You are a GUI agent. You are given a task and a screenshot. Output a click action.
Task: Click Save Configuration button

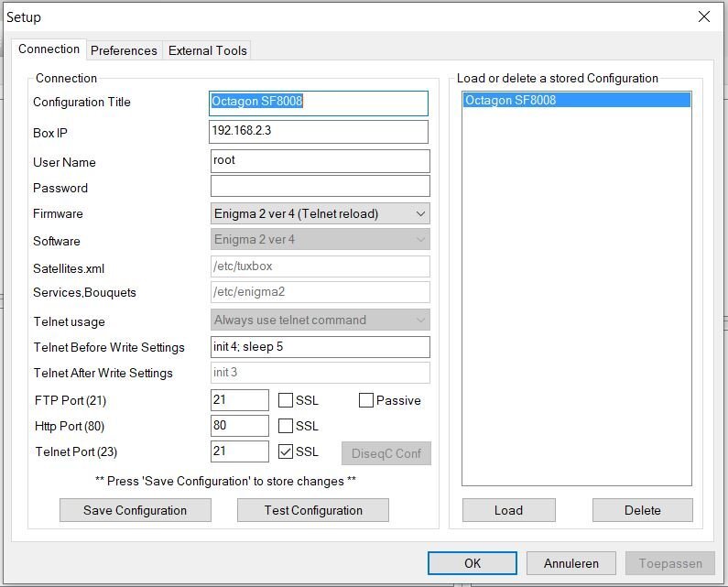click(136, 510)
